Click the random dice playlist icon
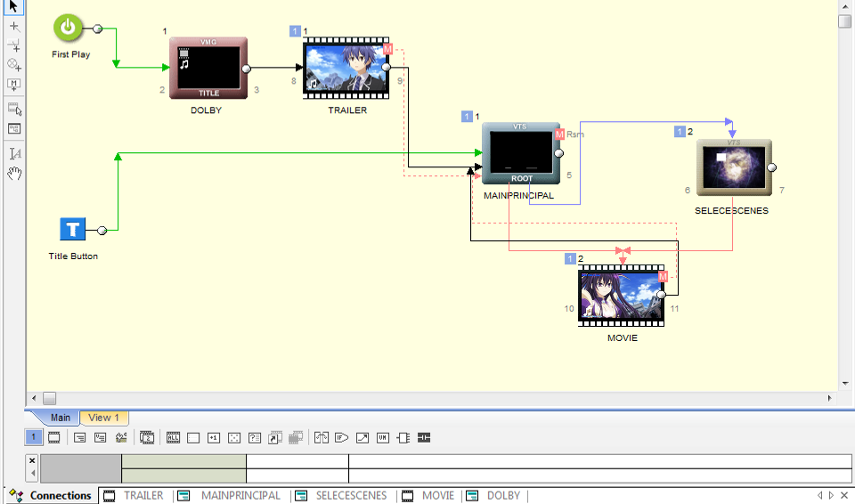The width and height of the screenshot is (855, 504). tap(234, 437)
